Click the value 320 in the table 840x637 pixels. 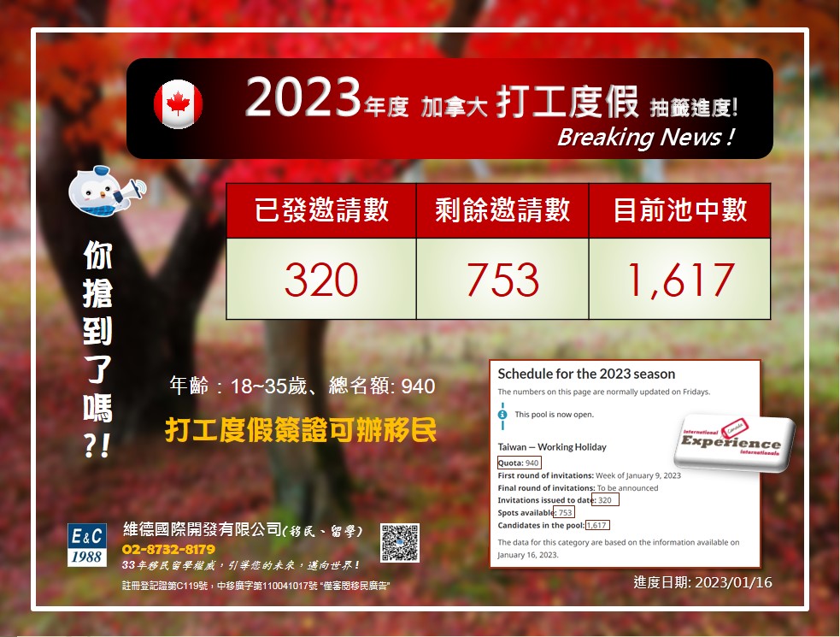(321, 280)
